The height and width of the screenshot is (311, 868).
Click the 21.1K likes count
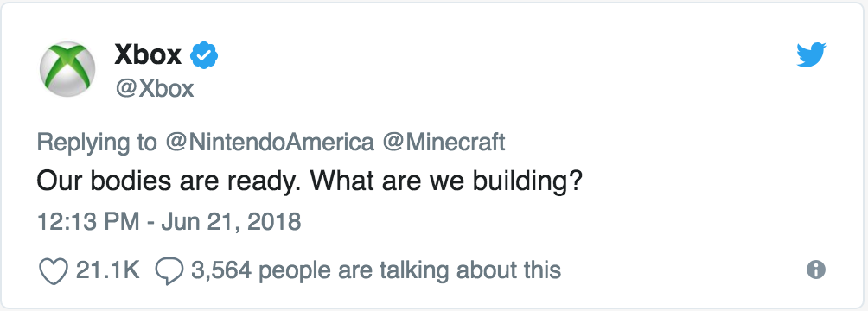107,270
